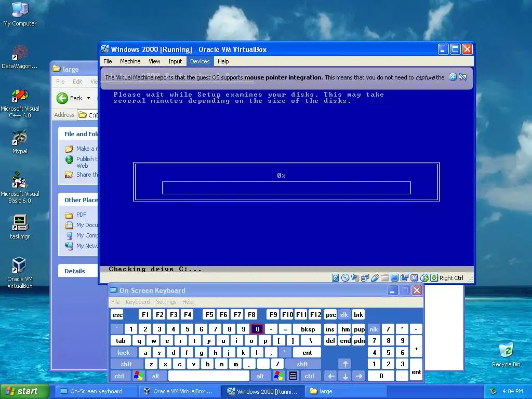
Task: Click the space bar on On-Screen Keyboard
Action: 209,376
